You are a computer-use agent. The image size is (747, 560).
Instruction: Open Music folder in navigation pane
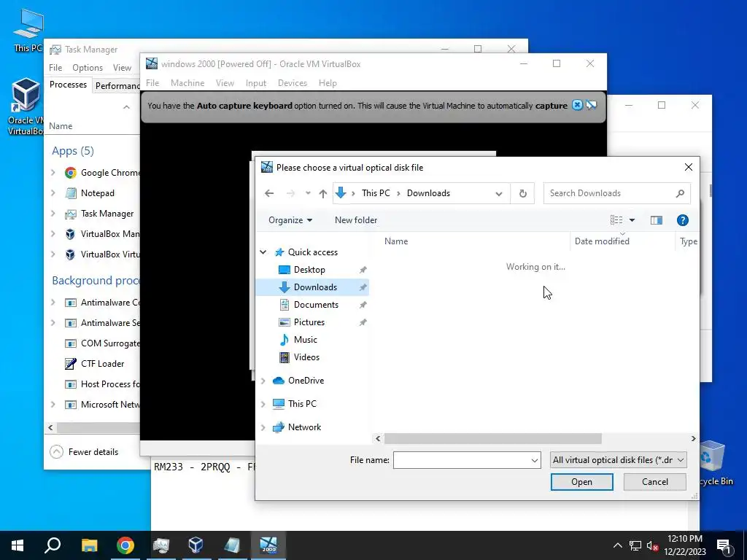coord(306,340)
